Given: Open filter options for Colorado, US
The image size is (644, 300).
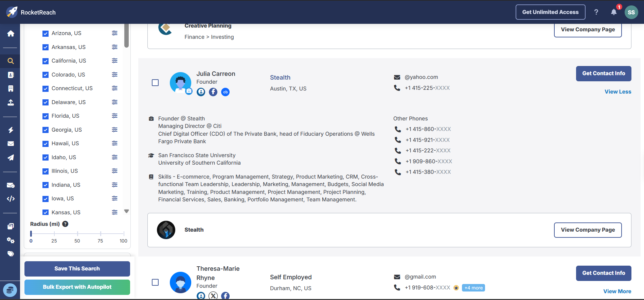Looking at the screenshot, I should pyautogui.click(x=115, y=74).
